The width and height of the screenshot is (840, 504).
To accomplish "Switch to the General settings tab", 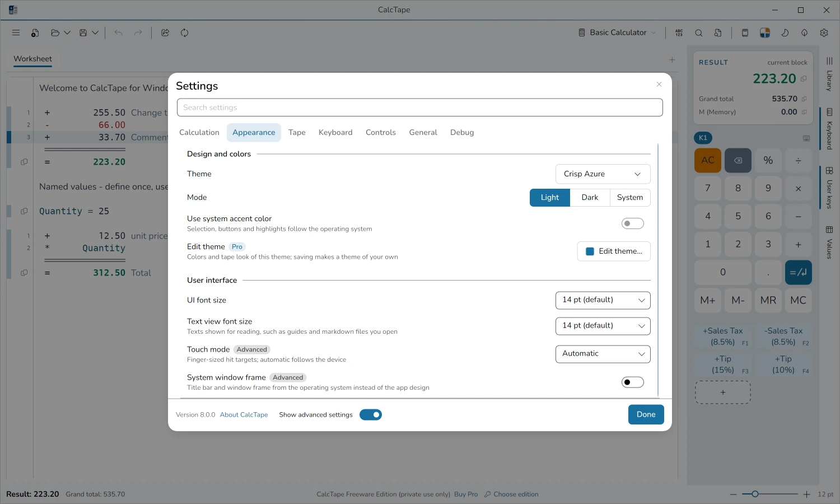I will point(423,133).
